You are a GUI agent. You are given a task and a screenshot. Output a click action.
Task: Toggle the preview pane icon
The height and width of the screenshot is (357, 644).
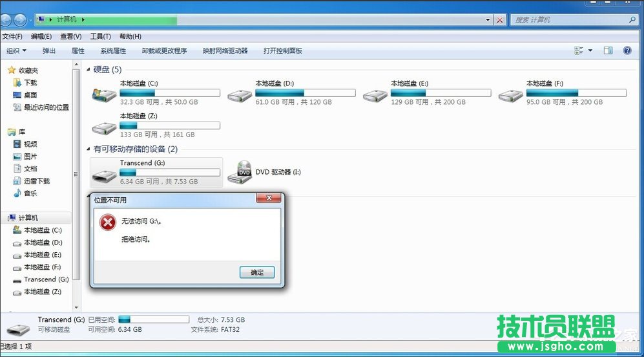(x=608, y=50)
